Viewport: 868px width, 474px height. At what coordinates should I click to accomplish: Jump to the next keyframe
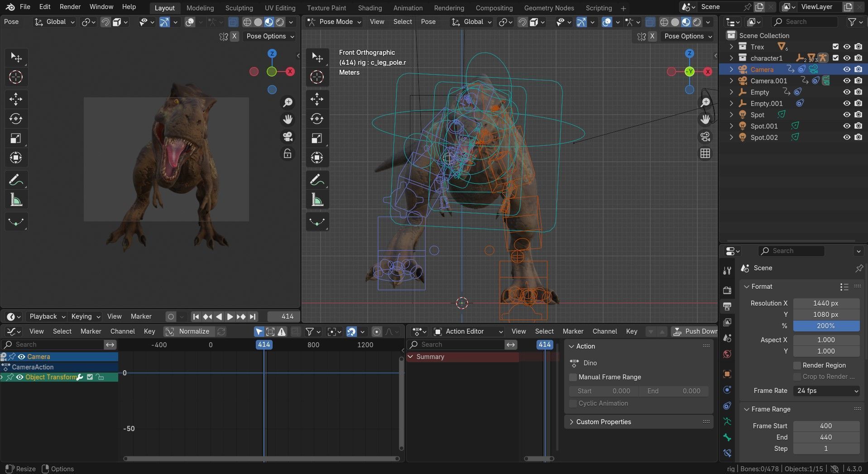point(241,316)
